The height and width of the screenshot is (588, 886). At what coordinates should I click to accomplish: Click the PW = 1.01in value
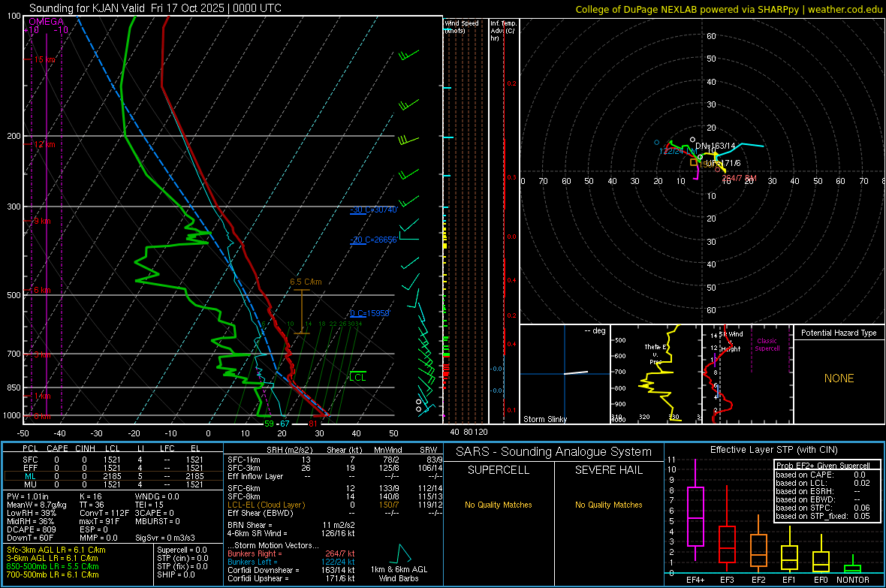pyautogui.click(x=28, y=496)
